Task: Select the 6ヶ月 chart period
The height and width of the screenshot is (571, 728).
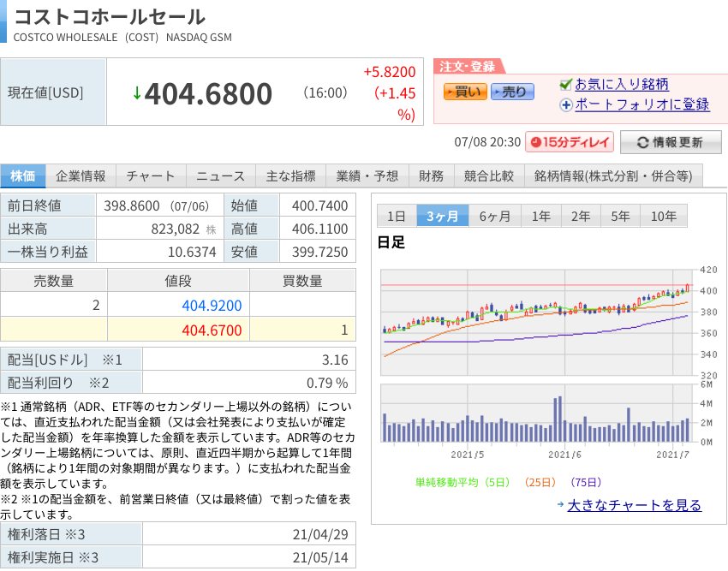Action: (x=494, y=216)
